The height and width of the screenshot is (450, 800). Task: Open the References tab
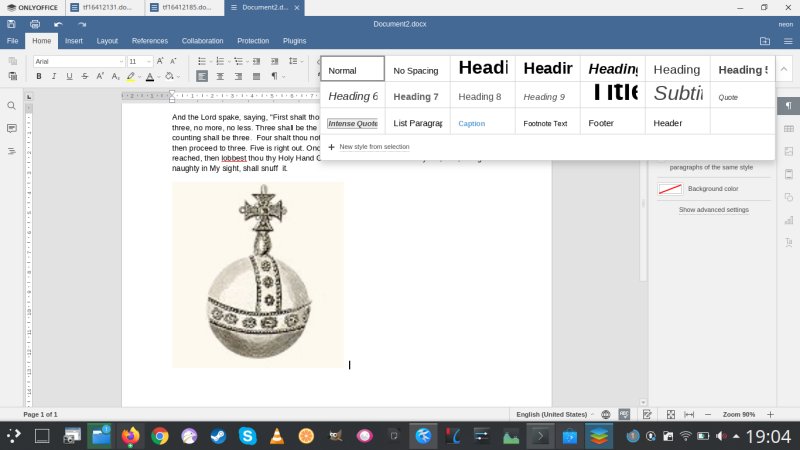tap(150, 41)
